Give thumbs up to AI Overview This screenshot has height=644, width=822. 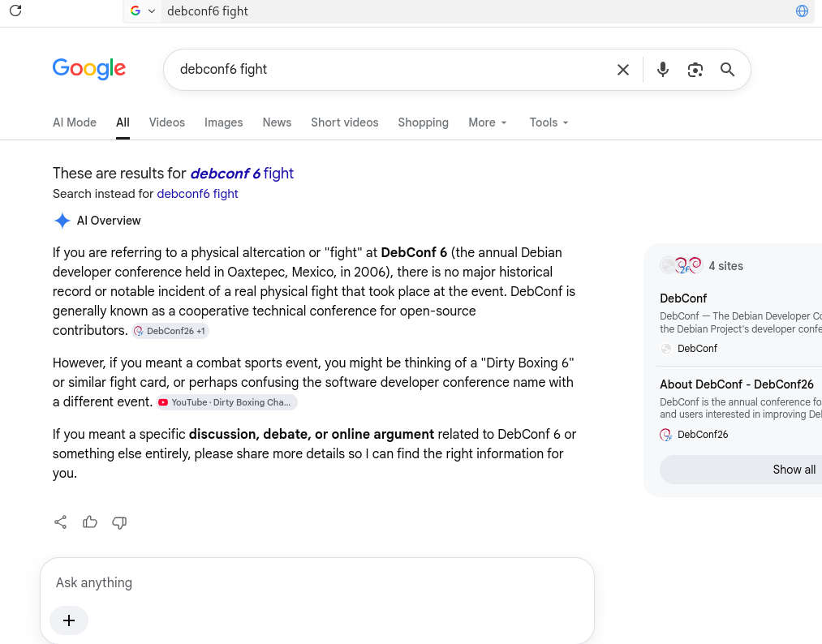(89, 522)
